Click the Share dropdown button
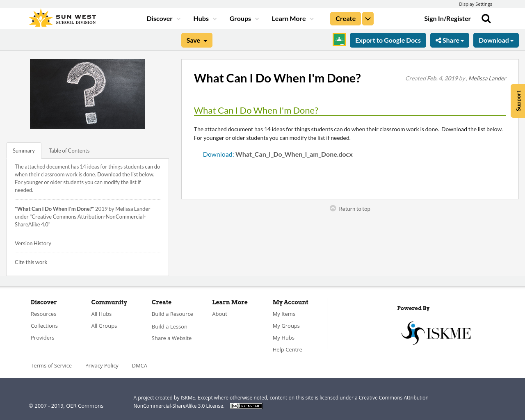Viewport: 525px width, 420px height. point(450,40)
